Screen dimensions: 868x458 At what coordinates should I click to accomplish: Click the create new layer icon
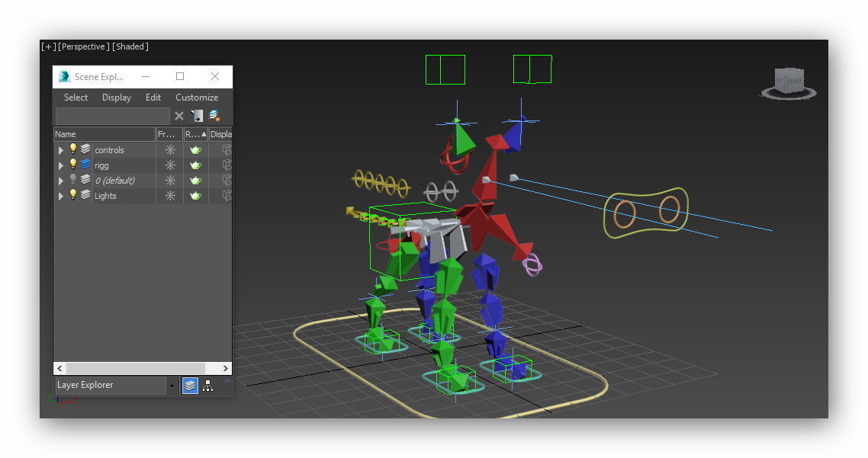[x=214, y=116]
